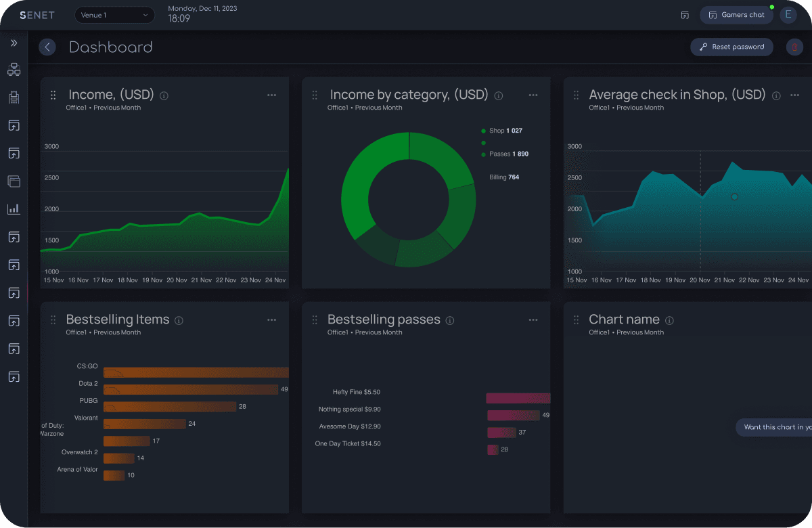Click the CS:GO bar in Bestselling Items

click(196, 372)
